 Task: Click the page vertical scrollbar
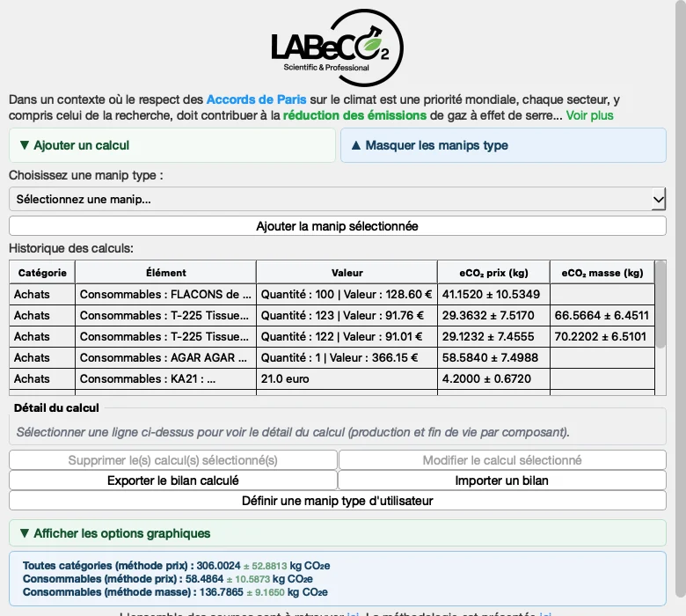[680, 298]
